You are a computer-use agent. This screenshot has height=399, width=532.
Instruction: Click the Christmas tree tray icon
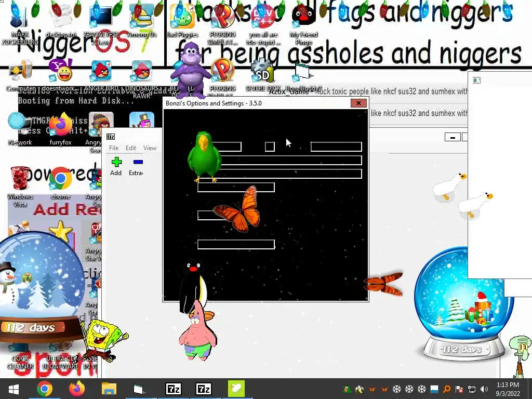[347, 389]
